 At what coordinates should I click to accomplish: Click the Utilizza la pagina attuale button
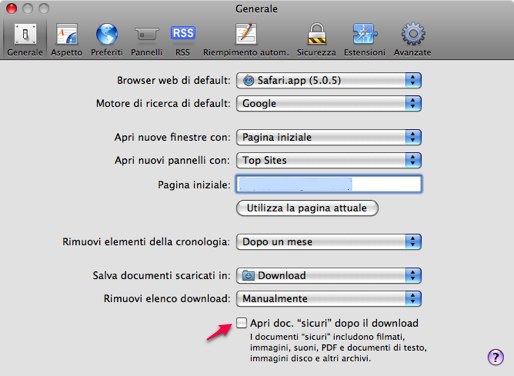[307, 208]
